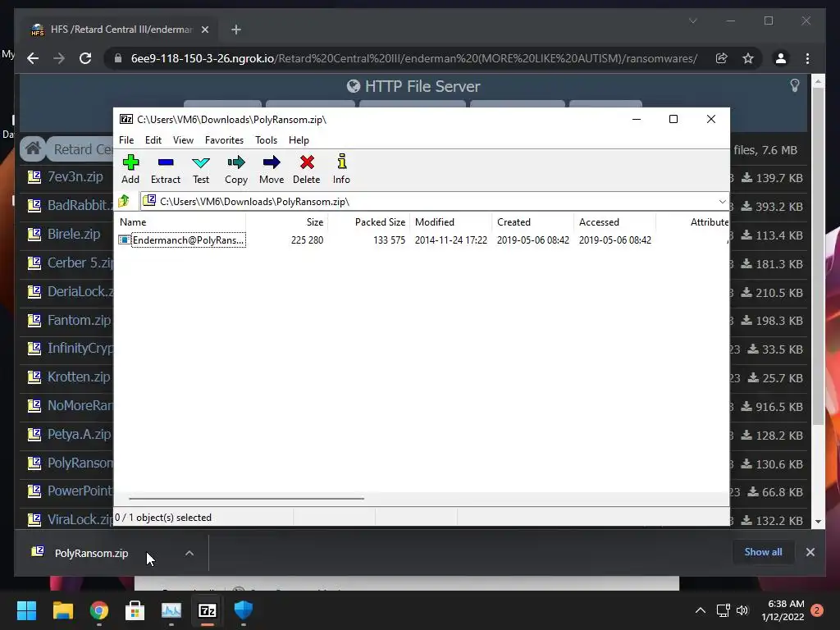Sort by Packed Size column
Viewport: 840px width, 630px height.
click(x=368, y=221)
